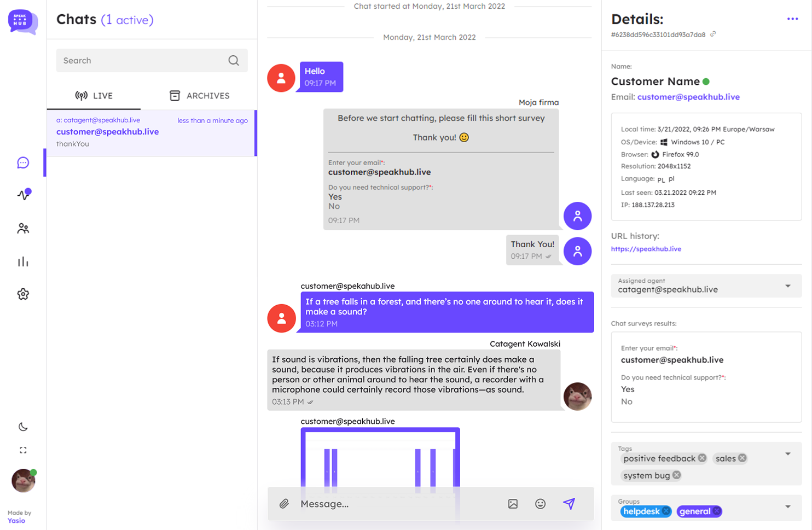Open the three-dot Details options menu
Image resolution: width=812 pixels, height=530 pixels.
[x=792, y=19]
